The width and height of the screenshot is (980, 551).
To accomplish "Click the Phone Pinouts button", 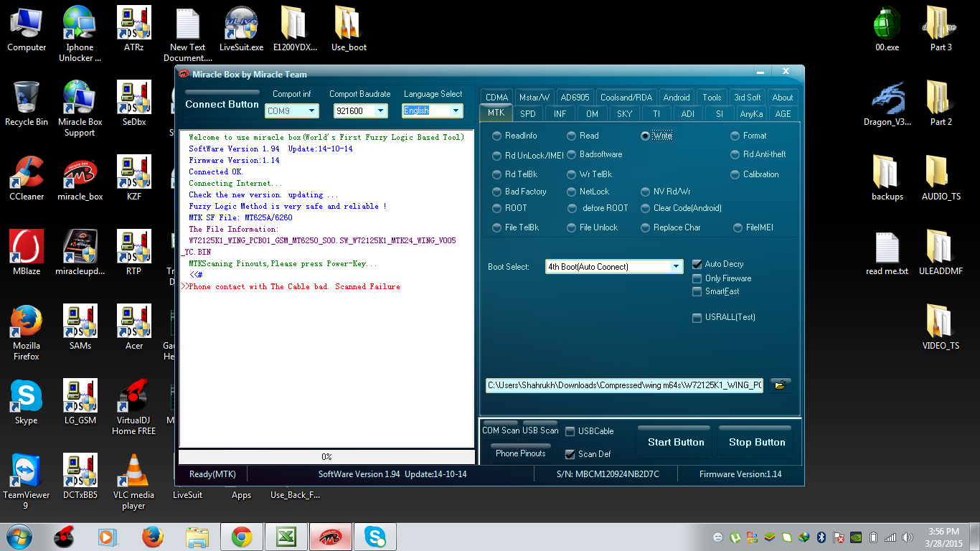I will coord(521,453).
